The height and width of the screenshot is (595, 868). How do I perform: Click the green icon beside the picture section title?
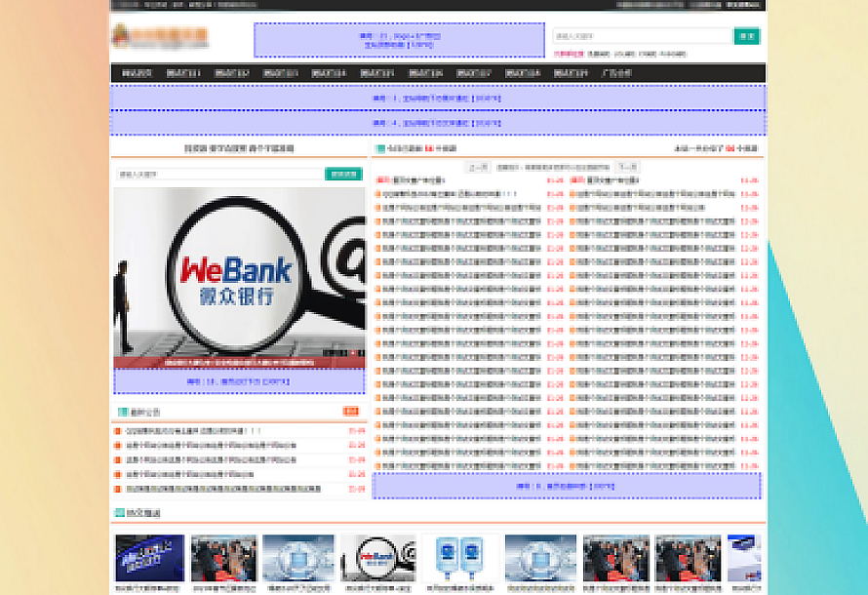click(119, 512)
